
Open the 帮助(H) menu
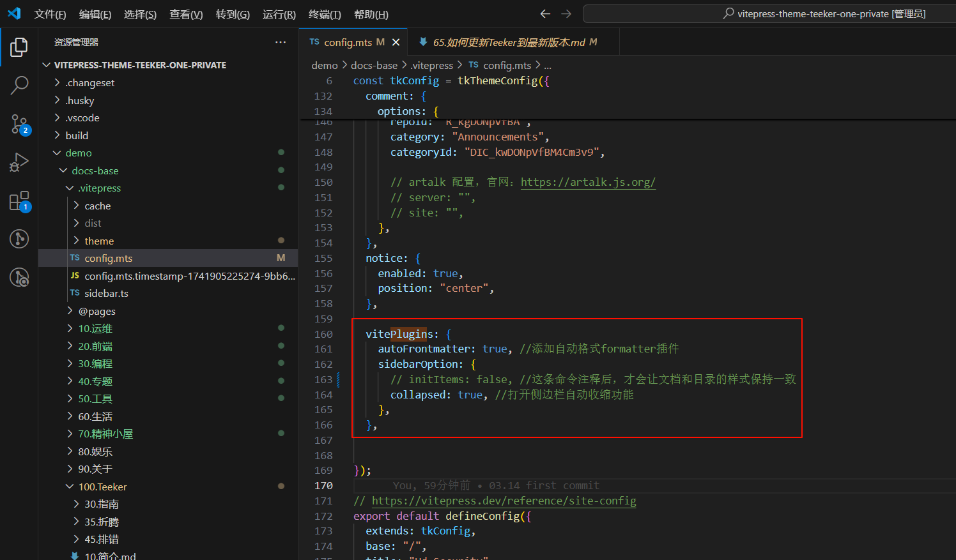[371, 14]
